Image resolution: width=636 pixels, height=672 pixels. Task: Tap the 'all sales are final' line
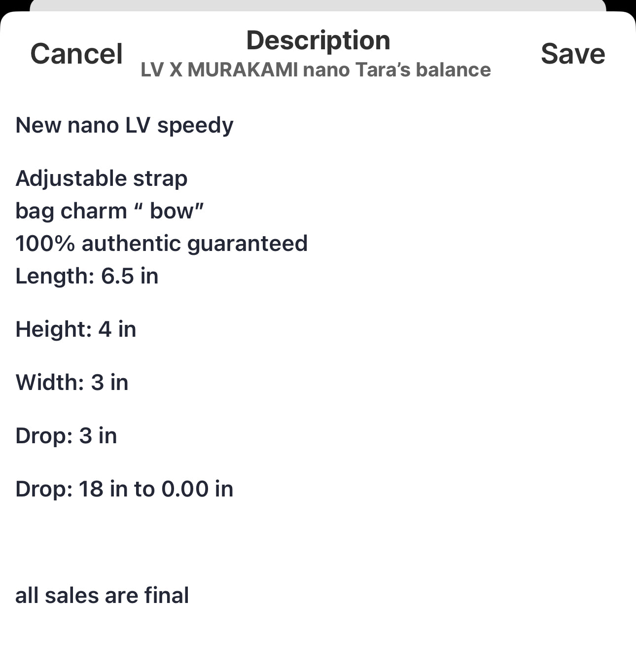coord(102,596)
